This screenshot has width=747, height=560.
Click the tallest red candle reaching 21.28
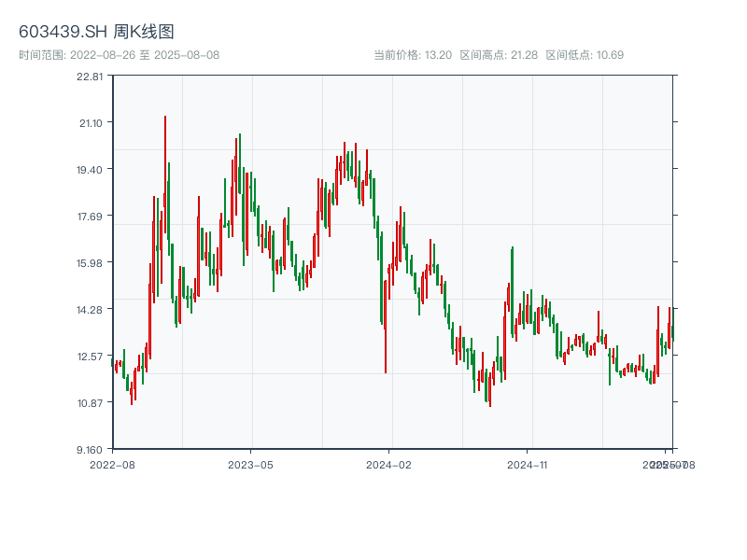click(165, 174)
